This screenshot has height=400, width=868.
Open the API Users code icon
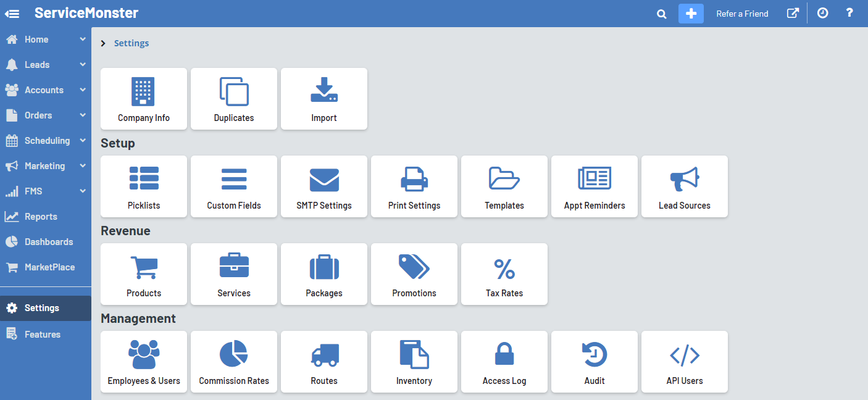[x=685, y=356]
